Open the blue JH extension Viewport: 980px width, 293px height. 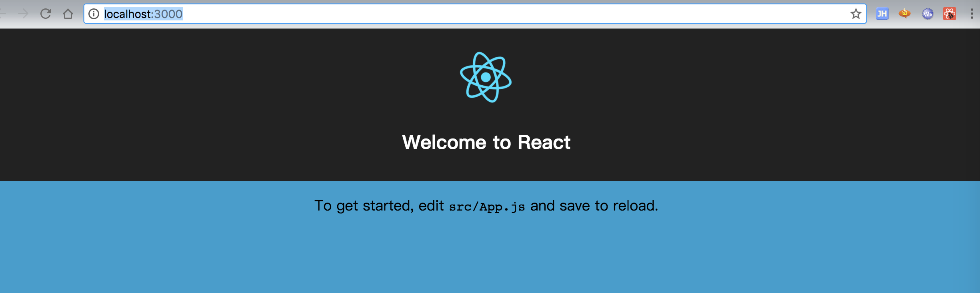click(x=882, y=14)
